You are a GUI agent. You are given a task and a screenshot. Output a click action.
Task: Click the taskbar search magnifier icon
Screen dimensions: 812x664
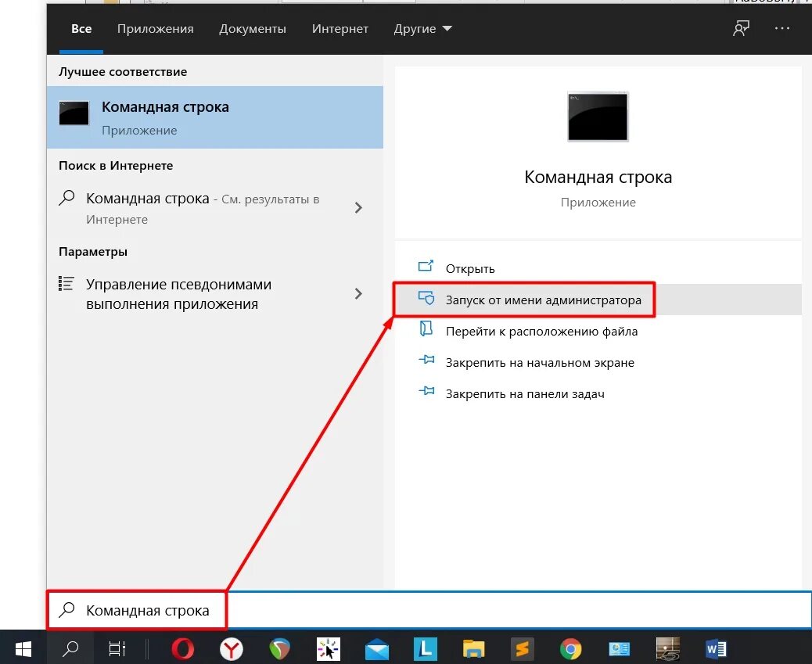[x=70, y=648]
